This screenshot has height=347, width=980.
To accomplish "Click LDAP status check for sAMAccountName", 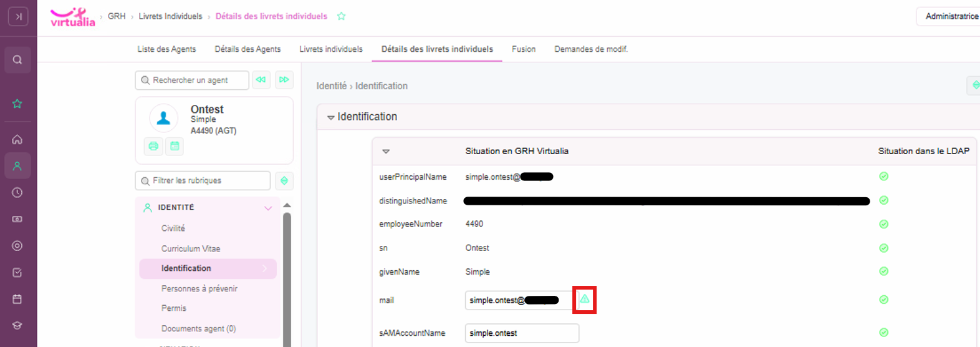I will [x=883, y=333].
